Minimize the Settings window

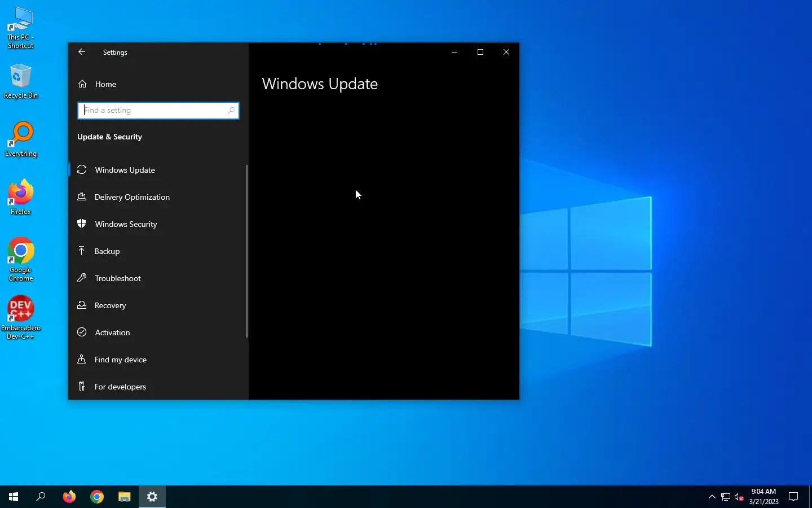454,52
